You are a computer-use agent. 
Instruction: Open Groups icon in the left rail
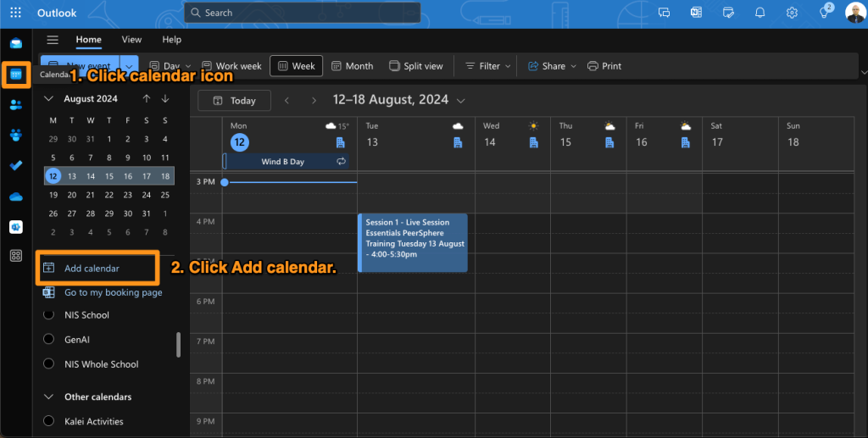click(x=16, y=135)
